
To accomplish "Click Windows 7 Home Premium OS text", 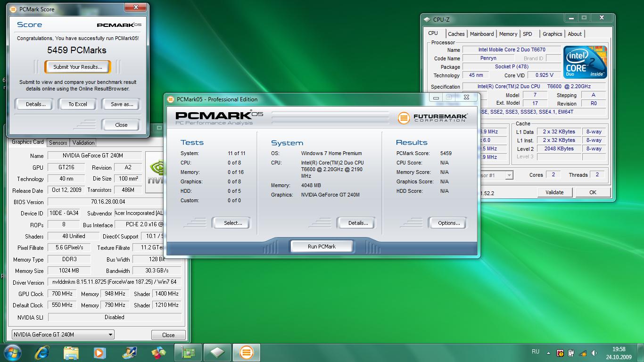I will point(331,153).
